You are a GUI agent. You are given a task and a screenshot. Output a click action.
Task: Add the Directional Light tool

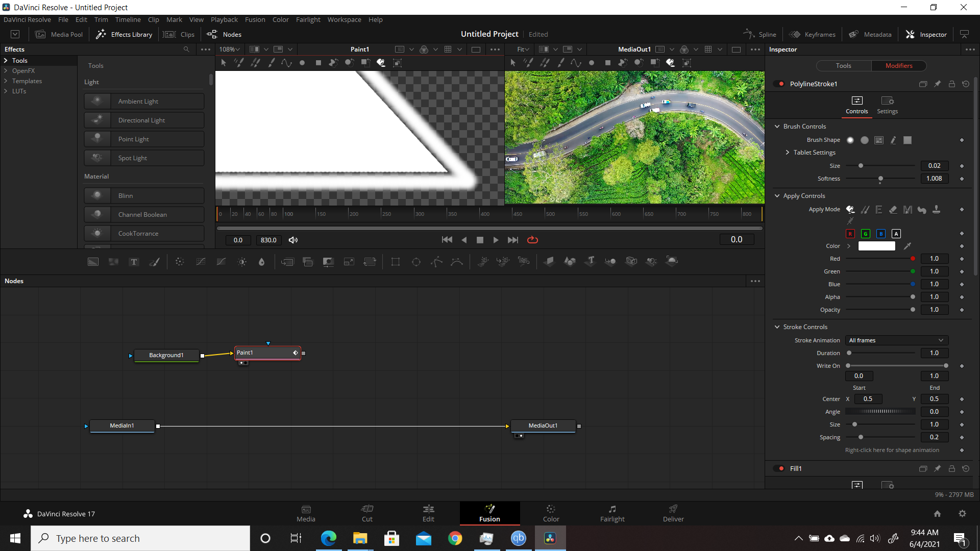(x=144, y=120)
